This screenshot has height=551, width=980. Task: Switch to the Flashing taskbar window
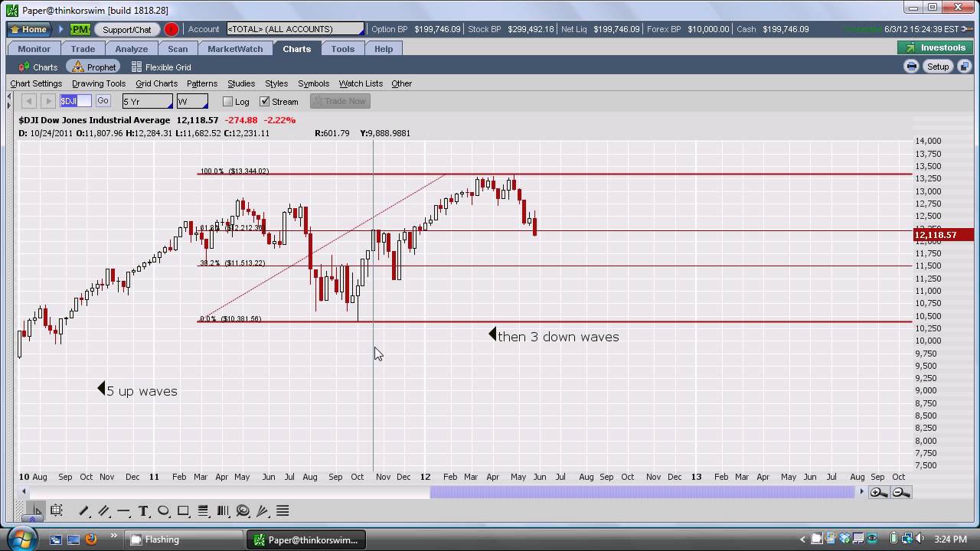click(185, 540)
